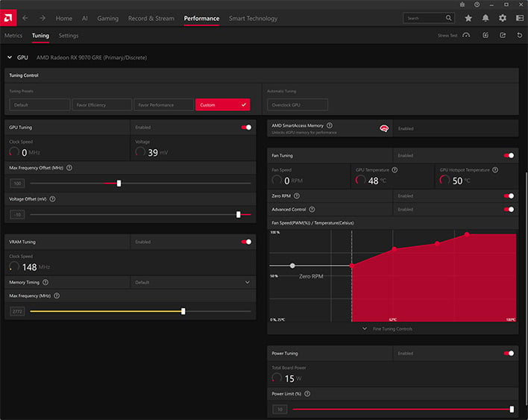Open Record & Stream tab

(x=151, y=19)
